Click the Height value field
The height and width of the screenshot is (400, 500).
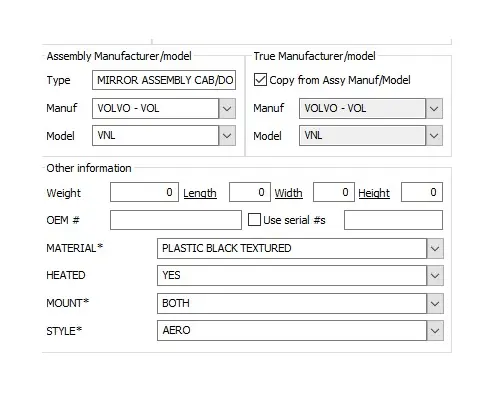point(422,192)
